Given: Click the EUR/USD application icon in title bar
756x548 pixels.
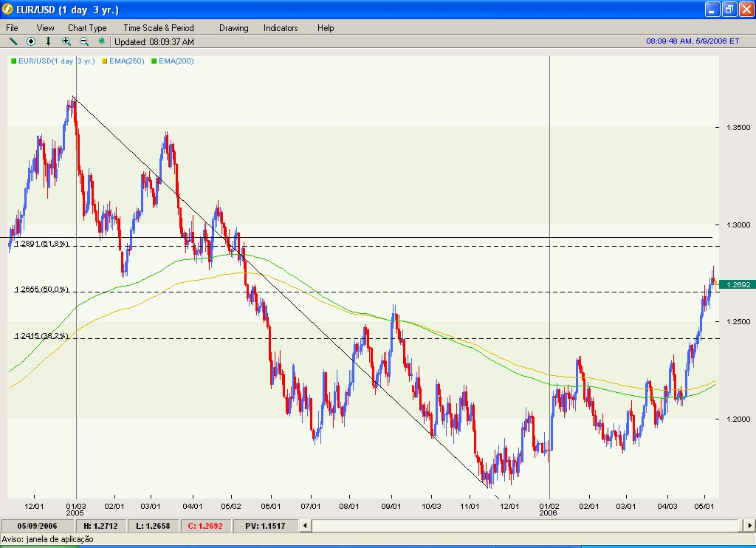Looking at the screenshot, I should 7,8.
